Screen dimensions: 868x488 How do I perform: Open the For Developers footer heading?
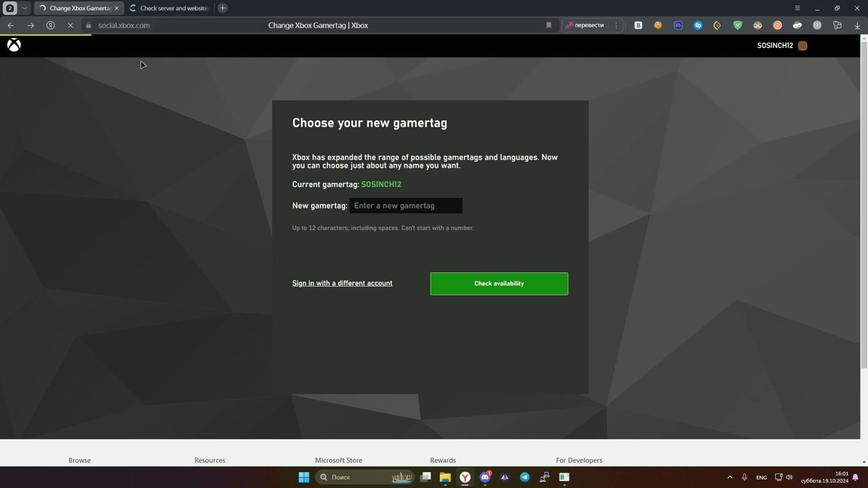[x=579, y=460]
